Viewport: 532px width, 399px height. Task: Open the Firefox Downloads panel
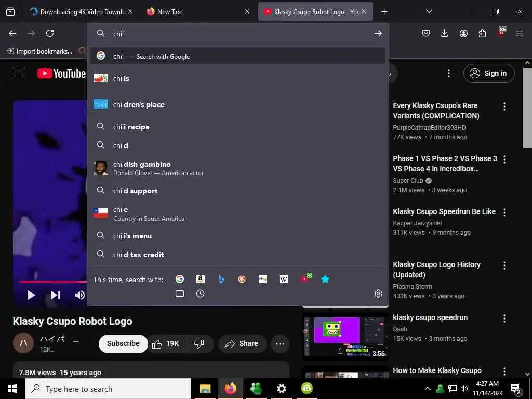point(445,33)
